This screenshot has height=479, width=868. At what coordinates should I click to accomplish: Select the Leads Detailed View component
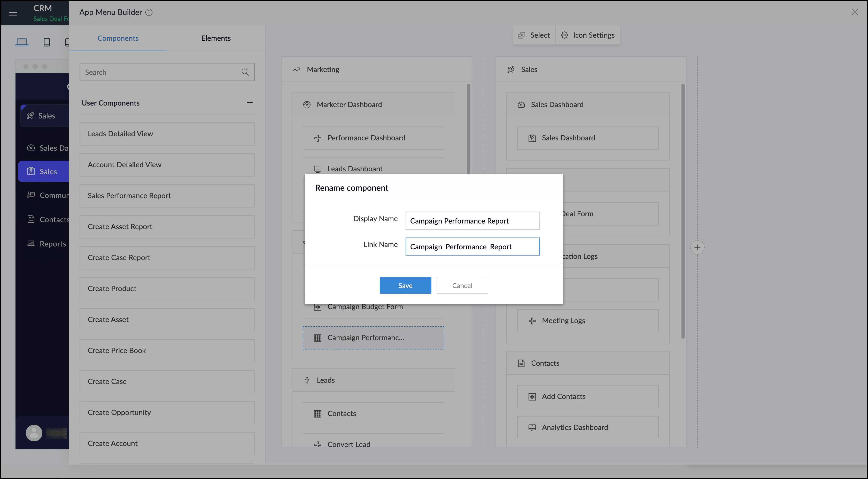167,134
